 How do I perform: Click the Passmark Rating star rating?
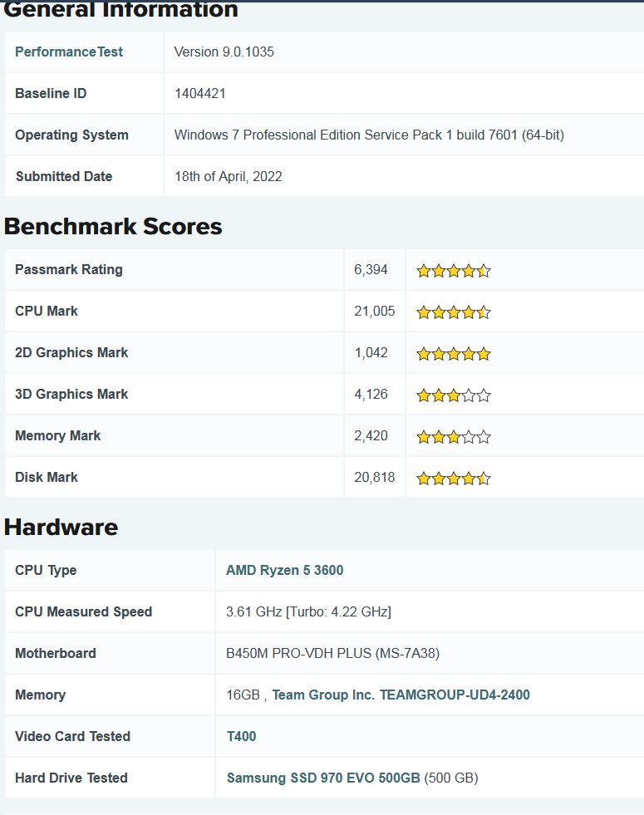click(x=453, y=271)
